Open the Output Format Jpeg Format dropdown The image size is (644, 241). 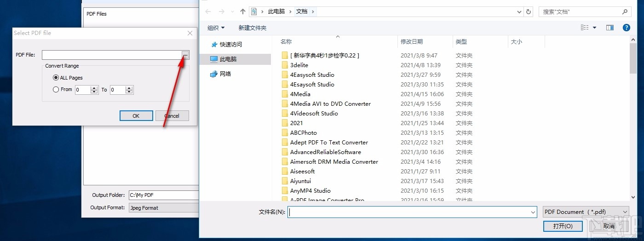coord(164,208)
